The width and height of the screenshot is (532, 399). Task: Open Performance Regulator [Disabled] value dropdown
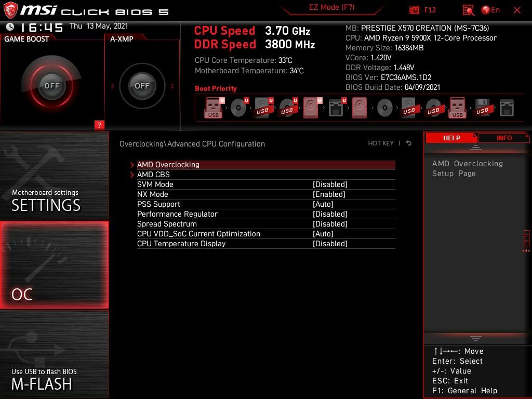click(330, 214)
